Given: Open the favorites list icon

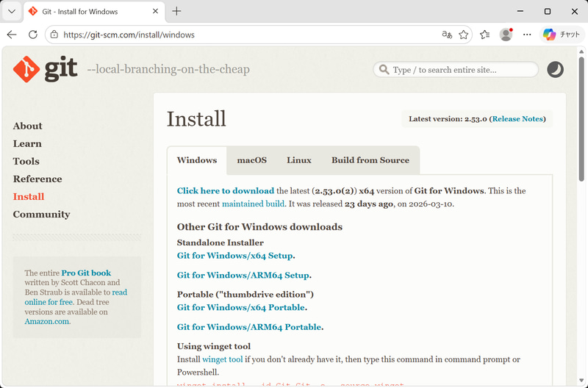Looking at the screenshot, I should point(484,35).
